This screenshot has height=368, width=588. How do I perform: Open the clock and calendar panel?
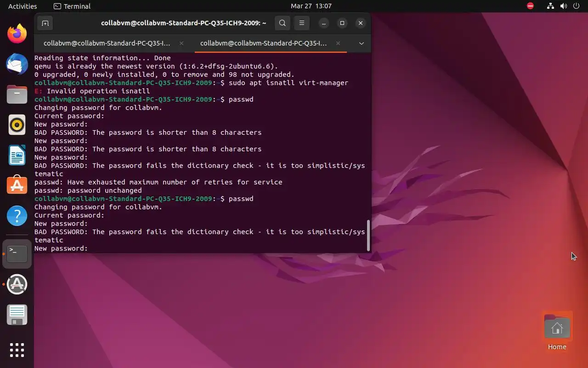pyautogui.click(x=311, y=6)
